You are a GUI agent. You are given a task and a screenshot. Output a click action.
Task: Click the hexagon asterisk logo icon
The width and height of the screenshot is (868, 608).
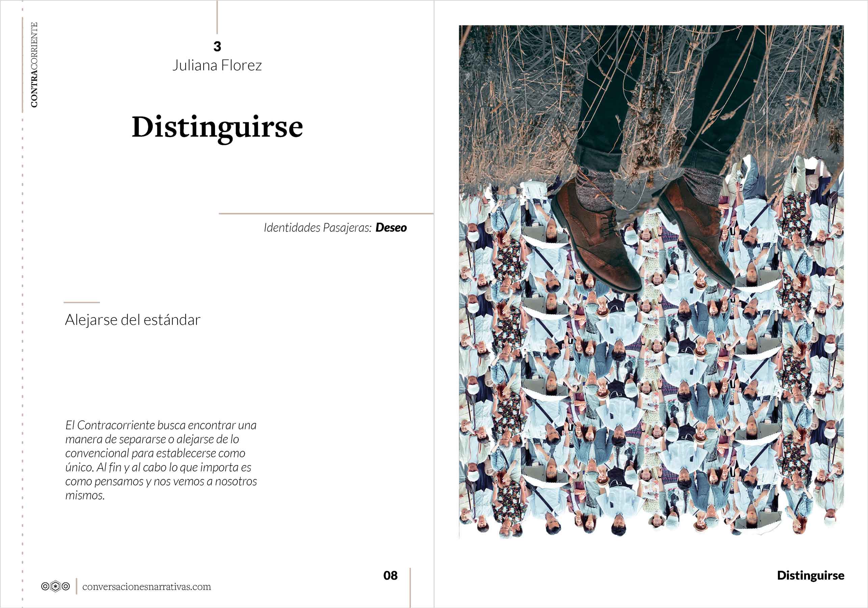[56, 586]
